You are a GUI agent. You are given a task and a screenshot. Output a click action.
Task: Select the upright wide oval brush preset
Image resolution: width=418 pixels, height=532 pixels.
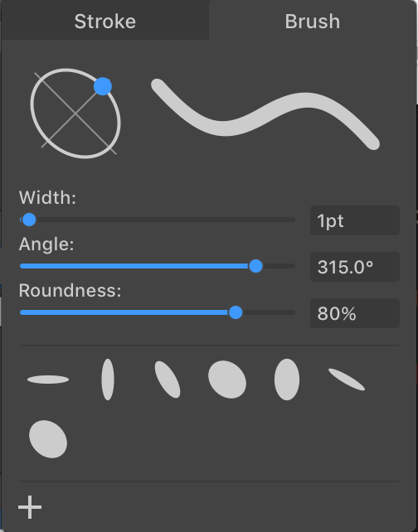(x=287, y=380)
